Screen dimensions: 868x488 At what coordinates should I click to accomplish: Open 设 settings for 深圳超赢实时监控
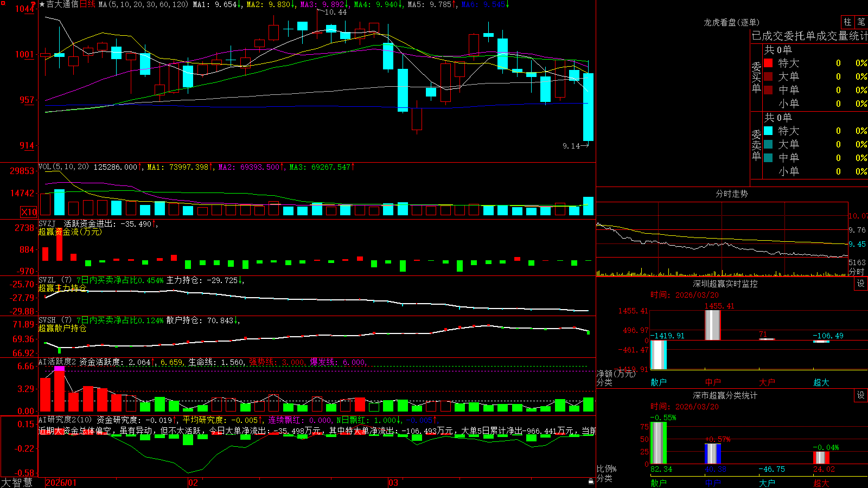point(861,284)
